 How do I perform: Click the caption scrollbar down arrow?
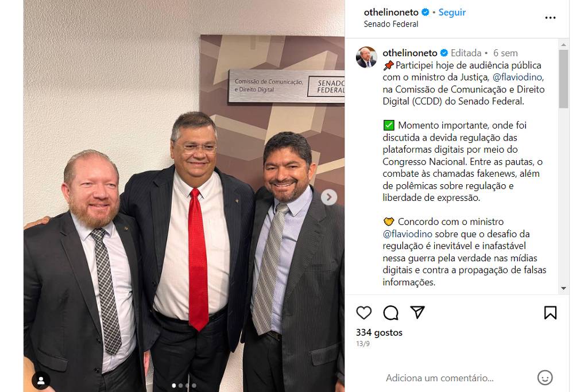563,288
